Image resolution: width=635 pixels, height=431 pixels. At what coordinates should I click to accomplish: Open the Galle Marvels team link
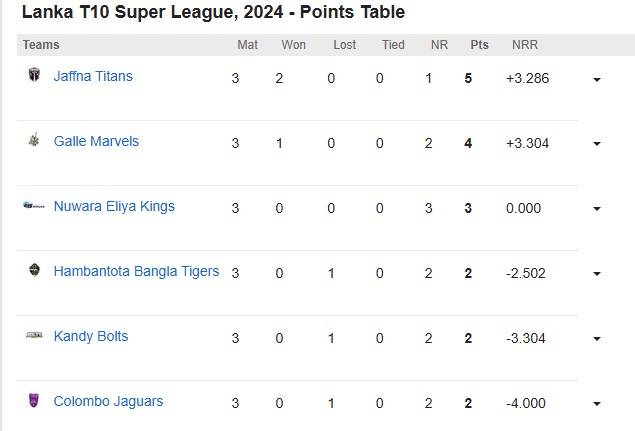tap(96, 141)
